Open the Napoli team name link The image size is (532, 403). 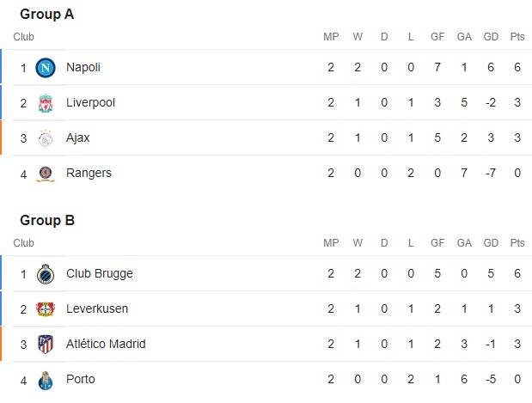pyautogui.click(x=83, y=67)
